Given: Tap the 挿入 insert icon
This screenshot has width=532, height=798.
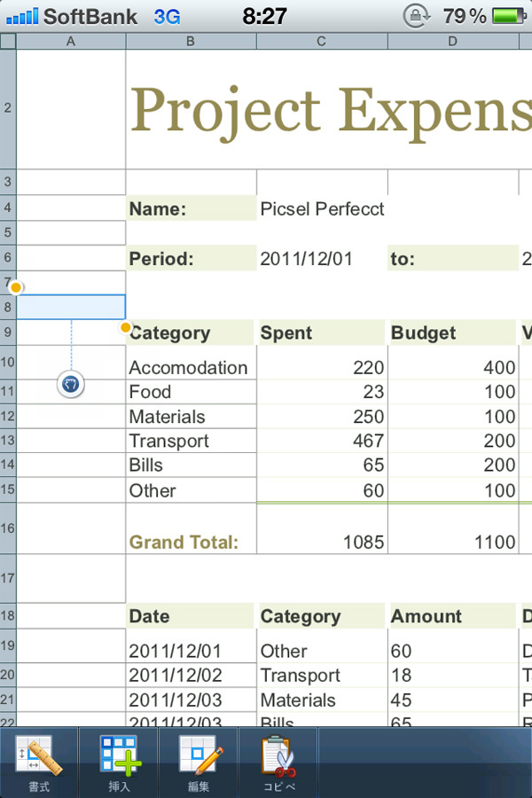Looking at the screenshot, I should tap(118, 762).
